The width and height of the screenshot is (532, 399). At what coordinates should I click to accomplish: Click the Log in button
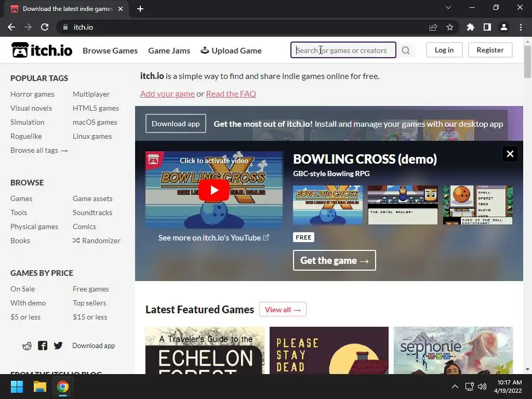point(444,50)
